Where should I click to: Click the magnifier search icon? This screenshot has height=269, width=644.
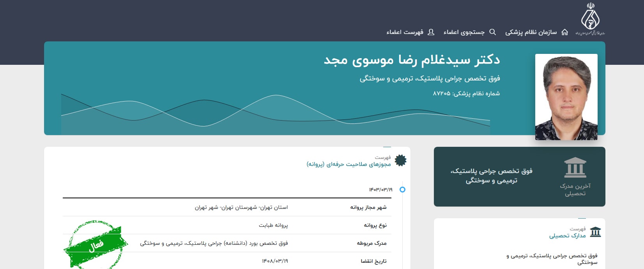(493, 32)
